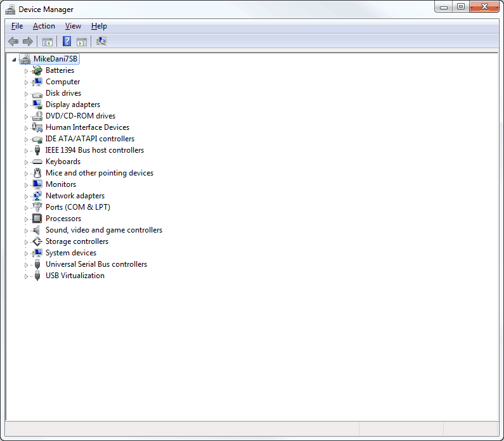Click the Storage controllers icon
The width and height of the screenshot is (504, 441).
click(x=37, y=241)
